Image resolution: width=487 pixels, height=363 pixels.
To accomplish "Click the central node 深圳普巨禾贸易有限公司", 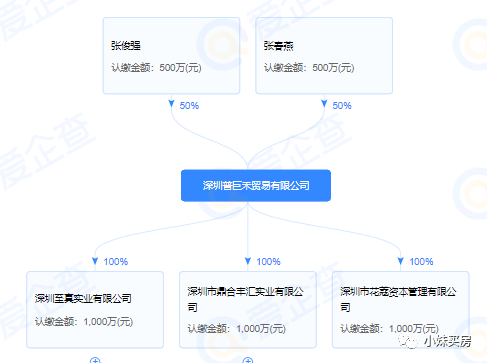I will click(x=256, y=186).
